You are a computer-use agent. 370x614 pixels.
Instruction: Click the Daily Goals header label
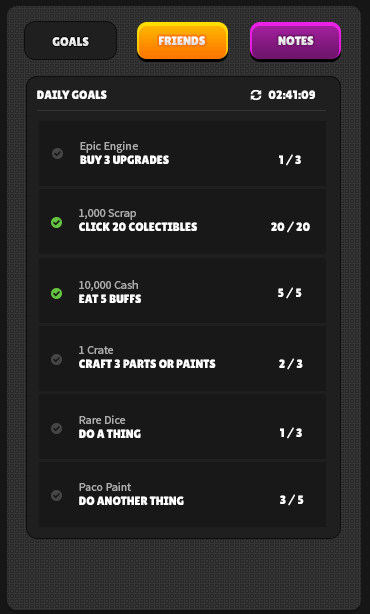[x=72, y=95]
